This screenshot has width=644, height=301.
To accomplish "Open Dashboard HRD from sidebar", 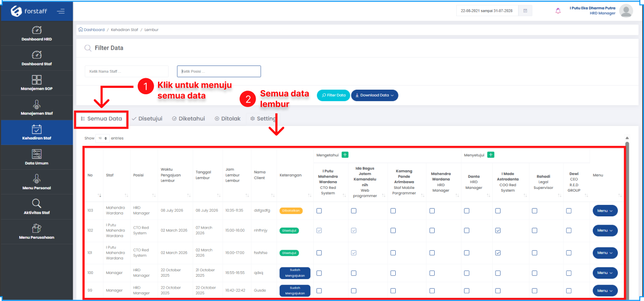I will [37, 34].
